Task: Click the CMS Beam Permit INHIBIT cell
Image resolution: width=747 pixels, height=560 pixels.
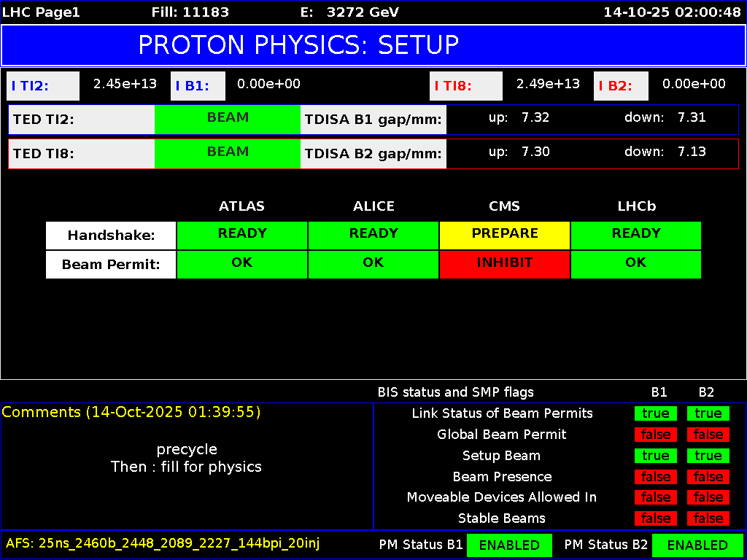Action: (x=504, y=262)
